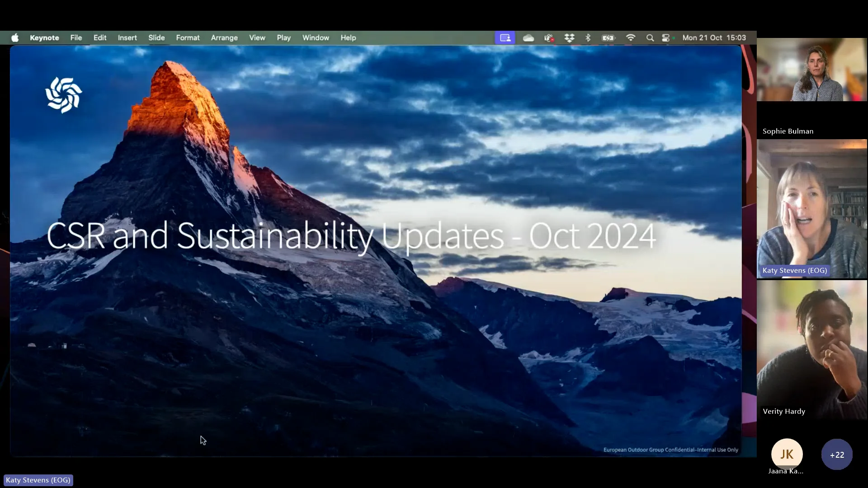Click the EOG spiral logo on the slide
868x488 pixels.
click(63, 95)
